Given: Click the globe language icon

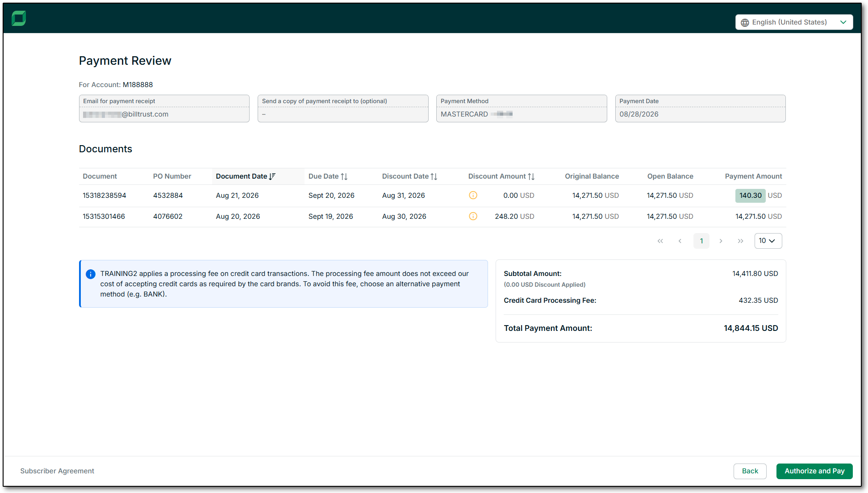Looking at the screenshot, I should (745, 22).
